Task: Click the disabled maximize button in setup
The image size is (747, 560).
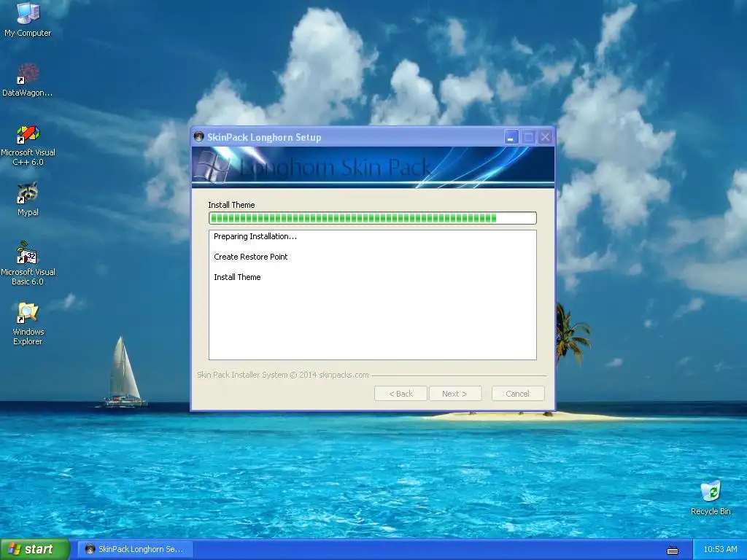Action: tap(528, 137)
